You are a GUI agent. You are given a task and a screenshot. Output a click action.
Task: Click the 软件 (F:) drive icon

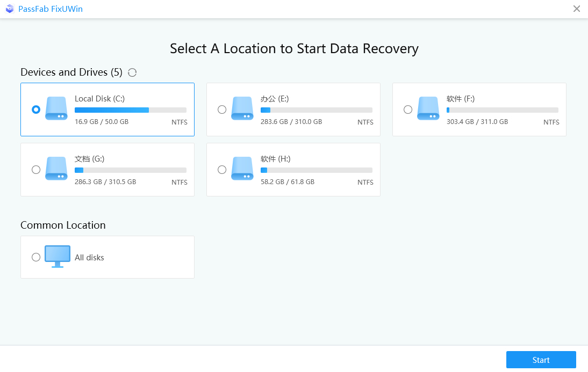point(428,108)
